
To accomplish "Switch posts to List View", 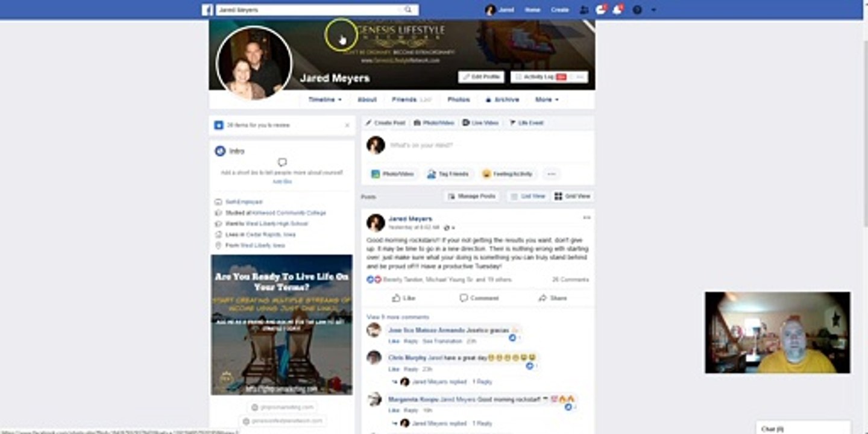I will click(528, 197).
